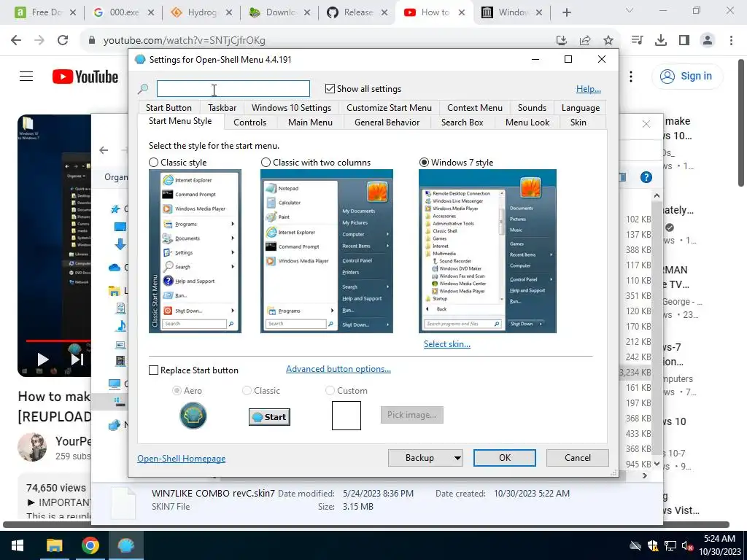The height and width of the screenshot is (560, 747).
Task: Open the Controls tab
Action: 249,122
